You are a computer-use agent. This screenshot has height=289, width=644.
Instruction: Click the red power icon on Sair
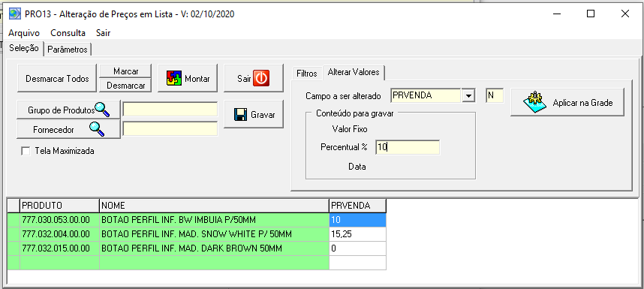(260, 78)
